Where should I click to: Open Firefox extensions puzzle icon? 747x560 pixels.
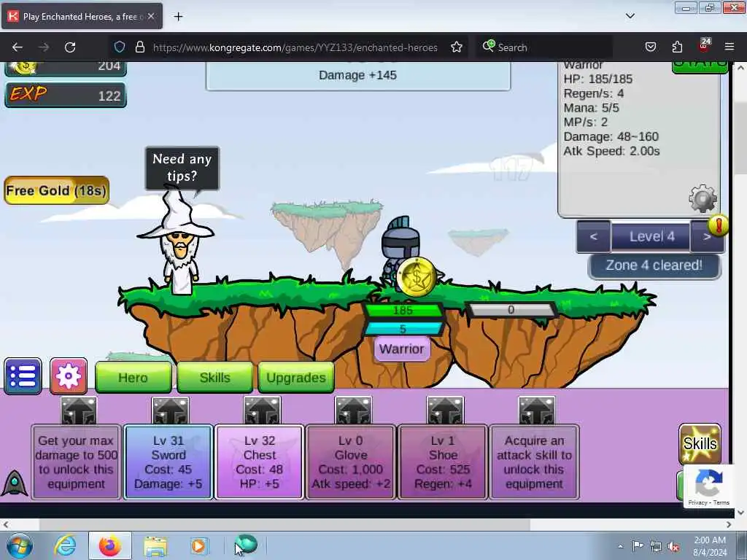tap(677, 47)
